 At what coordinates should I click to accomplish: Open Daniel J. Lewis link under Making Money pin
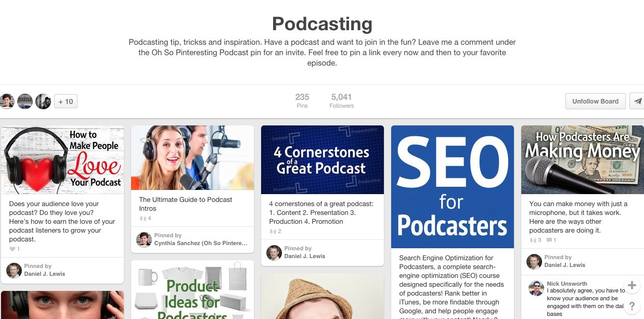coord(565,265)
